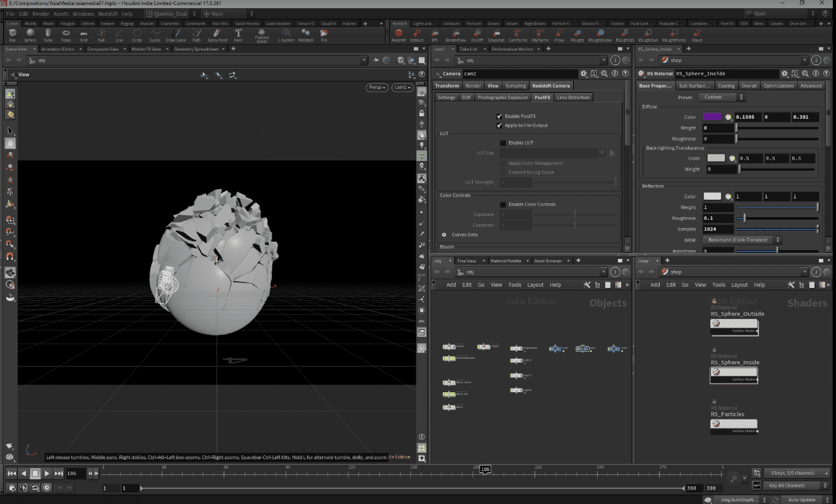Viewport: 836px width, 504px height.
Task: Open the Redshift menu in the menu bar
Action: coord(107,13)
